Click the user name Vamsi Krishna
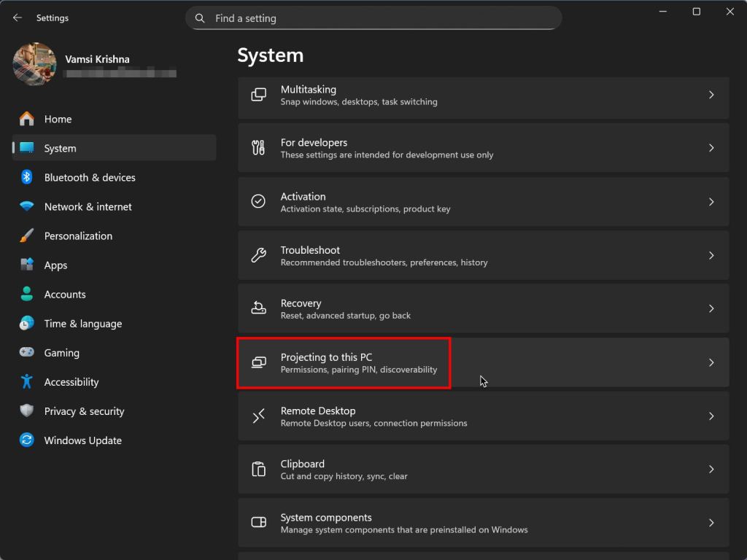Viewport: 747px width, 560px height. 97,59
